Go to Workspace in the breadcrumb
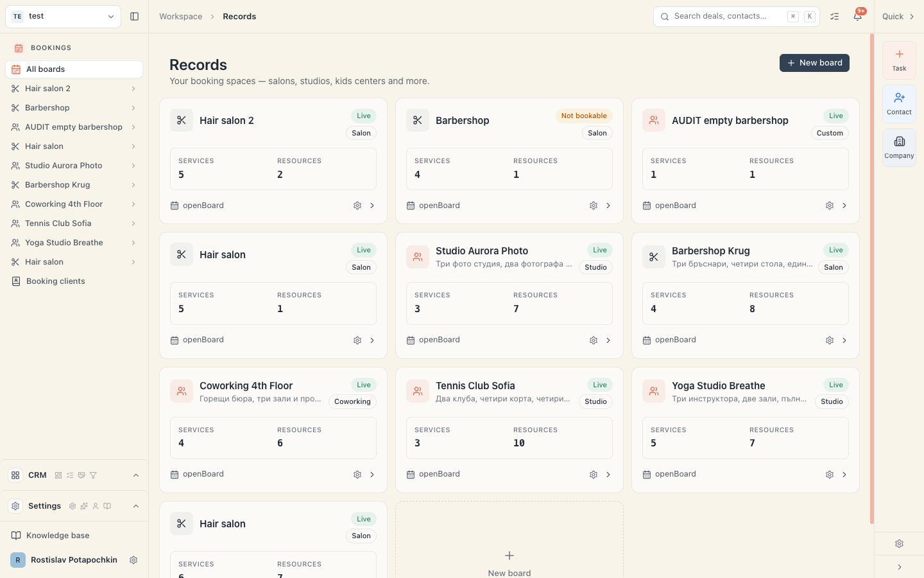924x578 pixels. (x=180, y=17)
